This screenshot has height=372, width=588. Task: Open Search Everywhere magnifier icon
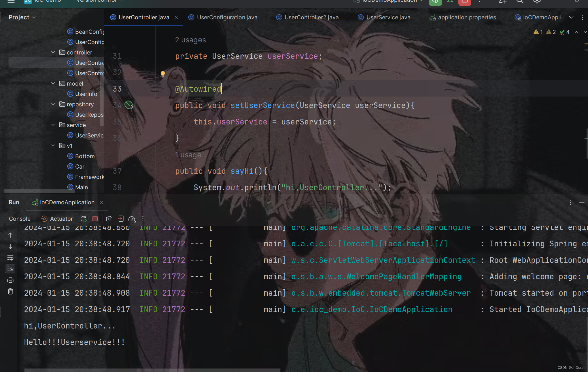tap(520, 1)
